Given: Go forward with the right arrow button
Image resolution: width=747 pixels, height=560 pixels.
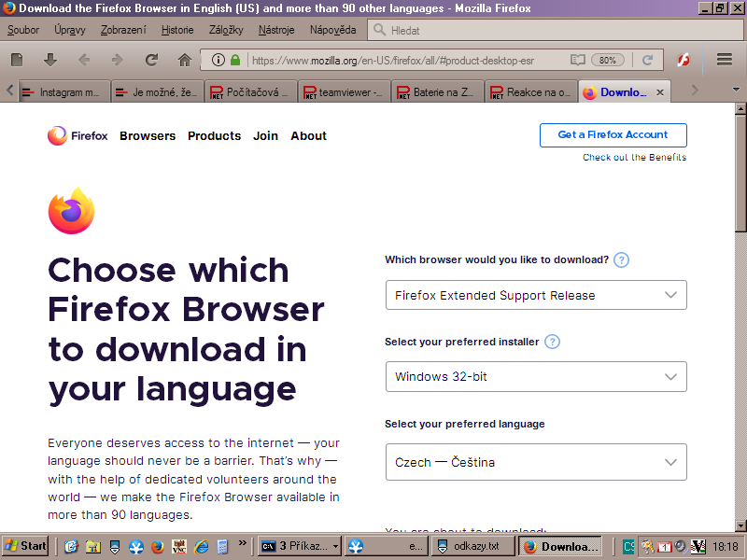Looking at the screenshot, I should tap(118, 60).
